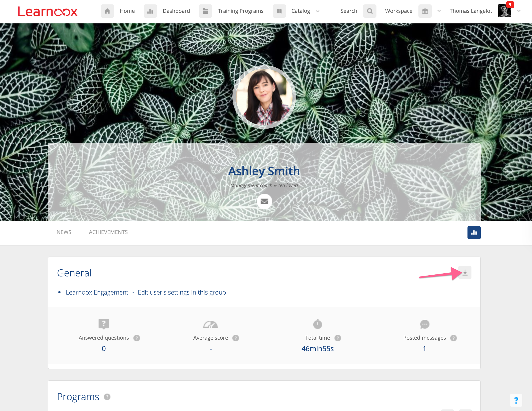The height and width of the screenshot is (411, 532).
Task: Click Training Programs folder icon
Action: pyautogui.click(x=205, y=11)
